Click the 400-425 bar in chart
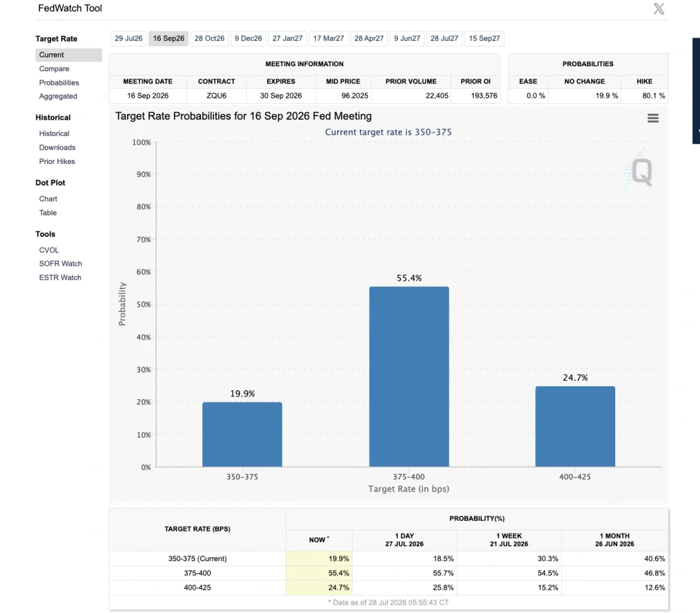This screenshot has height=613, width=700. coord(575,426)
